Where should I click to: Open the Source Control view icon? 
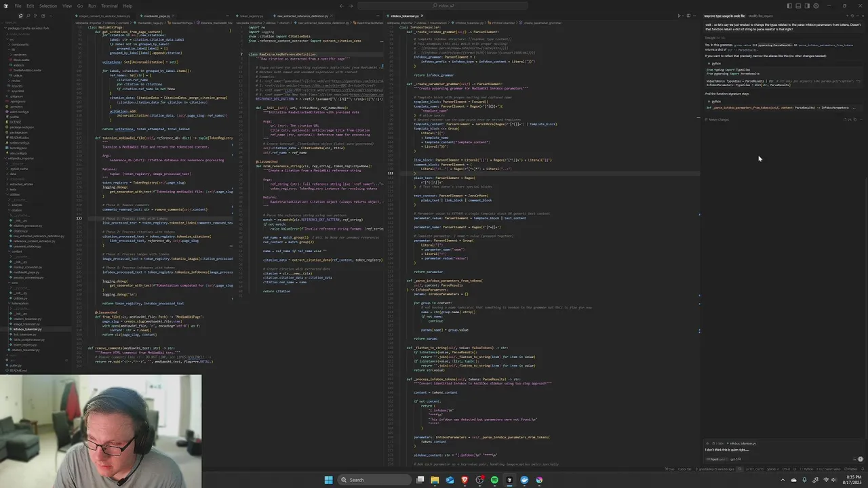(x=35, y=16)
